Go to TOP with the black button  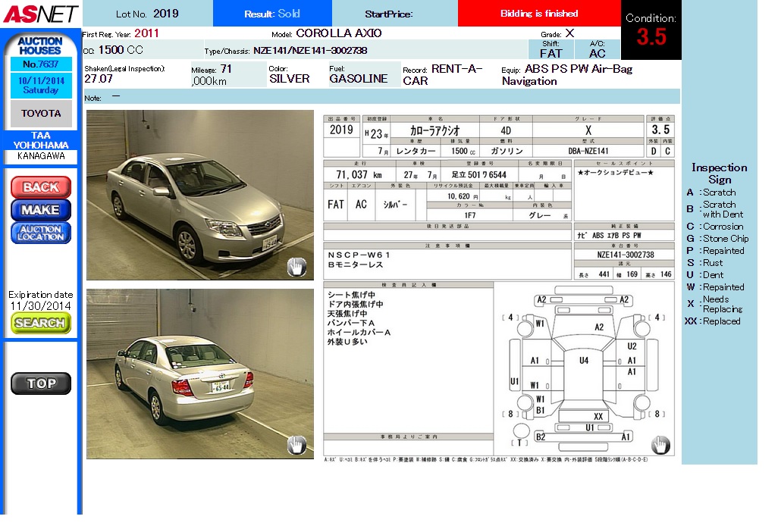(x=41, y=383)
